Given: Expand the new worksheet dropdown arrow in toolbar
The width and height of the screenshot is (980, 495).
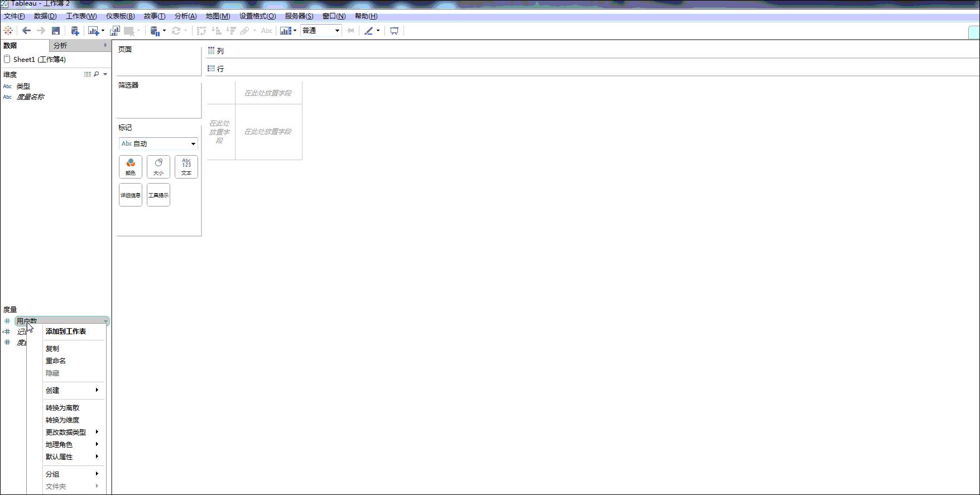Looking at the screenshot, I should [103, 31].
